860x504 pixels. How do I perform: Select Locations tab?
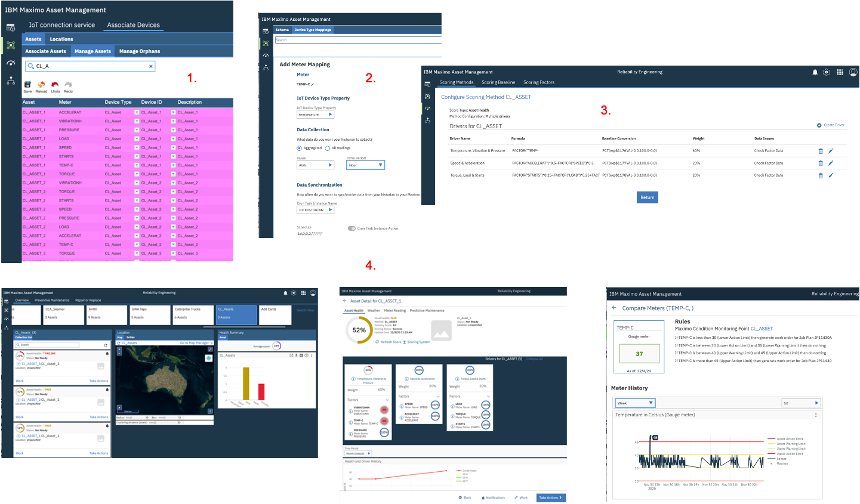61,39
